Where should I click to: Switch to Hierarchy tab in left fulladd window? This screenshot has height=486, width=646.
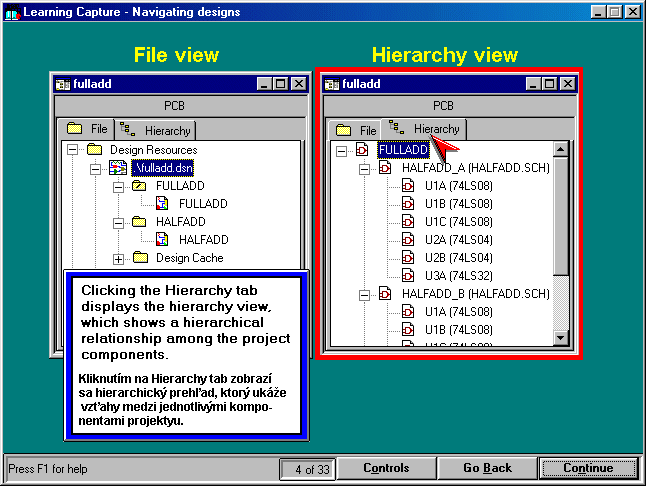157,130
